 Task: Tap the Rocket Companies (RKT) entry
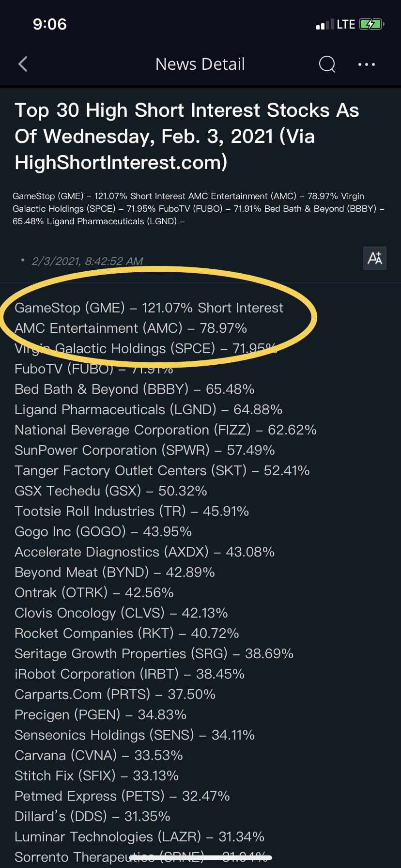pos(126,634)
